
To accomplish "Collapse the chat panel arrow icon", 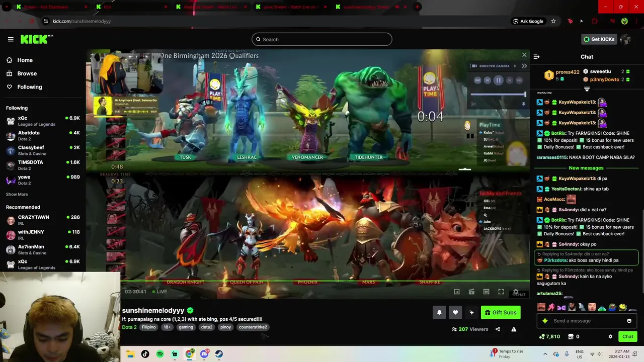I will [536, 57].
